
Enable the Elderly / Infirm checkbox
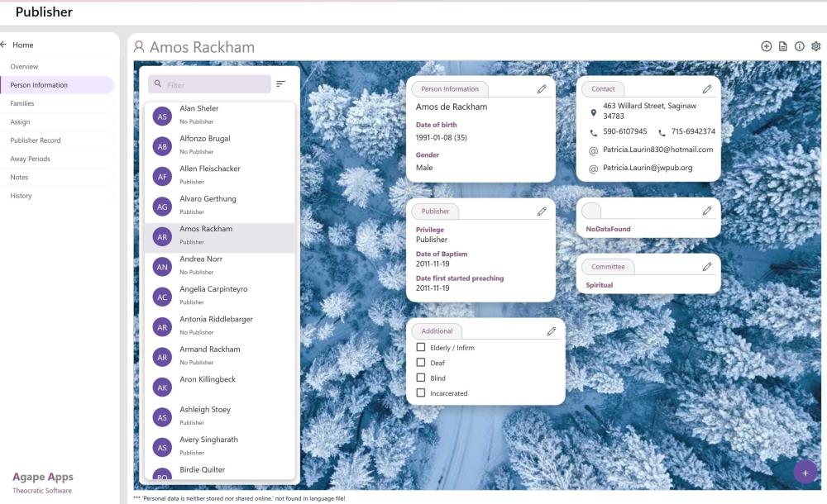click(421, 348)
